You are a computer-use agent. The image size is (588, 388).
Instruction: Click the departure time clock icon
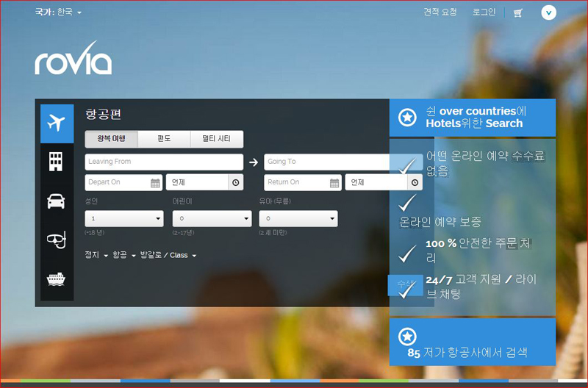[x=235, y=183]
